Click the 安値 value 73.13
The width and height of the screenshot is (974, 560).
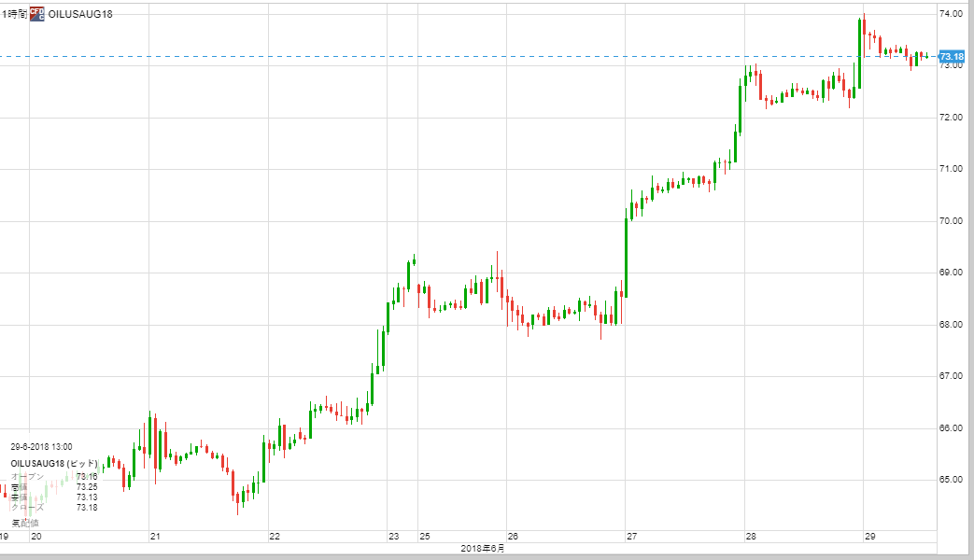[x=87, y=497]
